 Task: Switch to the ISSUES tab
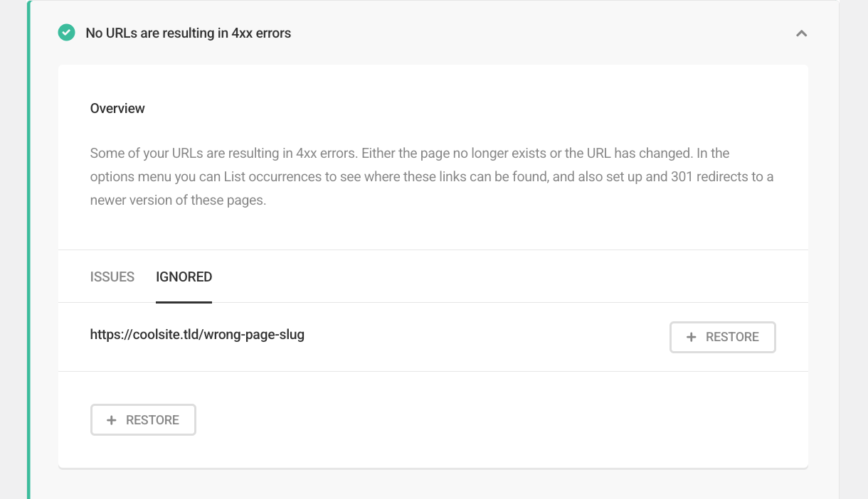click(x=112, y=277)
